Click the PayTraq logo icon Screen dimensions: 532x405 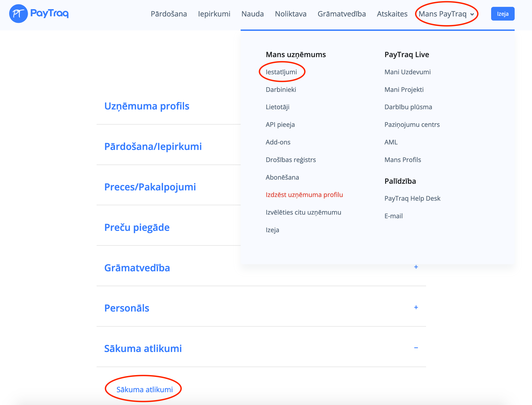tap(18, 13)
